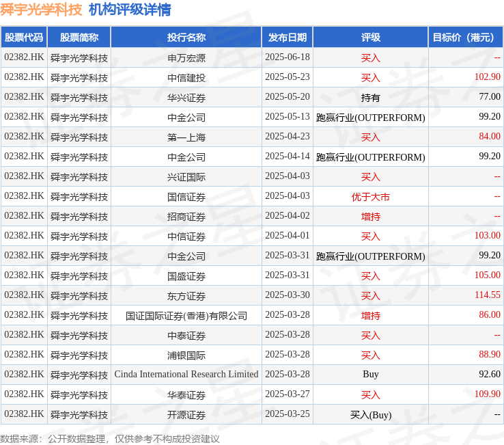Click target price 86.00
Screen dimensions: 504x445
tap(490, 314)
